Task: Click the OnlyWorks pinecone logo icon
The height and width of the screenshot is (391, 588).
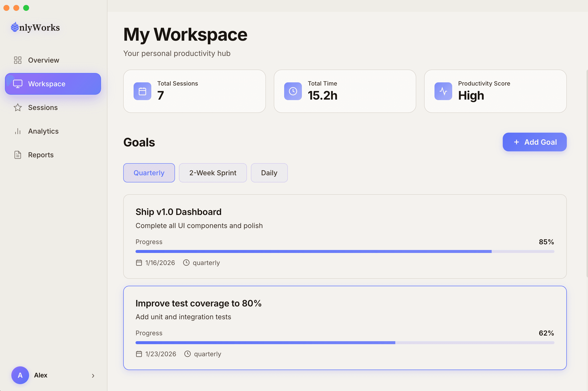Action: pyautogui.click(x=15, y=27)
